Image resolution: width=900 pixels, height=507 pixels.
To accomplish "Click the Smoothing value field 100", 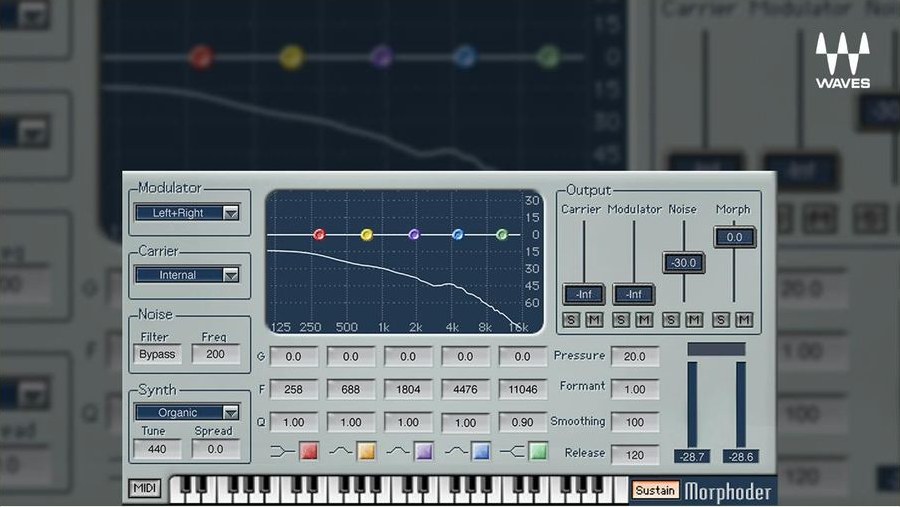I will click(635, 422).
